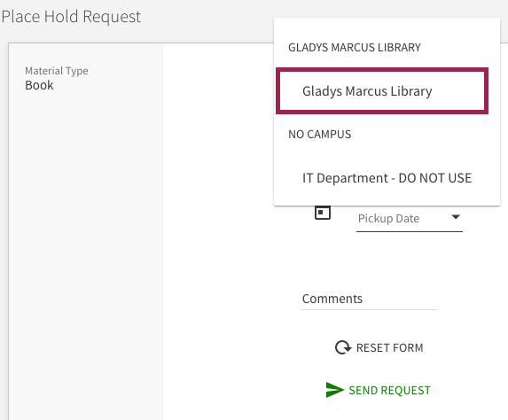This screenshot has width=508, height=420.
Task: Click the white area between Pickup Date and Comments
Action: tap(370, 262)
